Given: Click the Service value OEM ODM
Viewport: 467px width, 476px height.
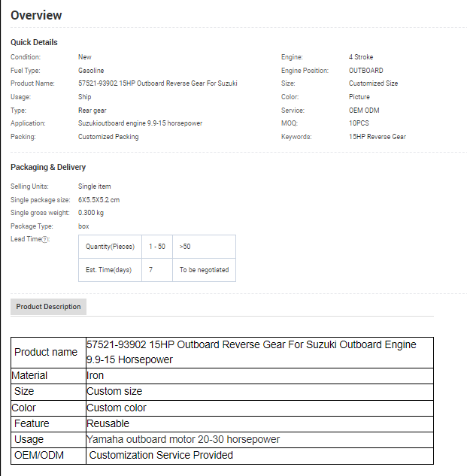Looking at the screenshot, I should (x=365, y=110).
